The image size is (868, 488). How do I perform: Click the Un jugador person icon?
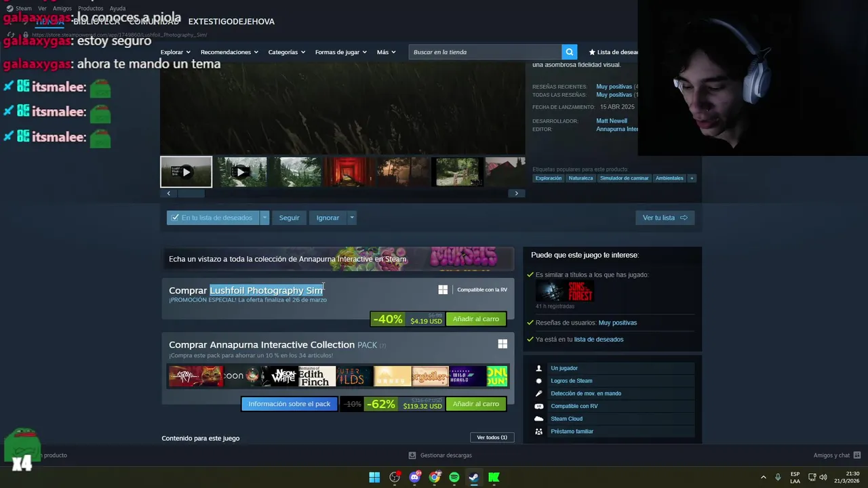pos(539,368)
